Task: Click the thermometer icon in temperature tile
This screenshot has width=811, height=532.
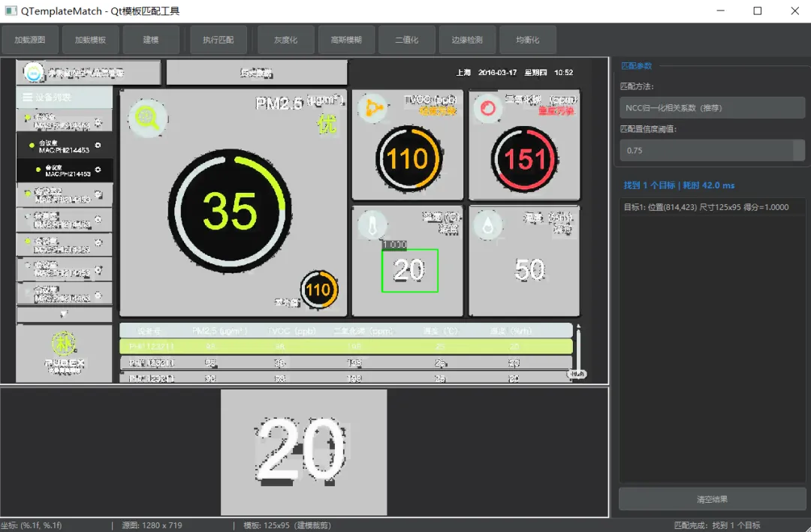Action: [372, 225]
